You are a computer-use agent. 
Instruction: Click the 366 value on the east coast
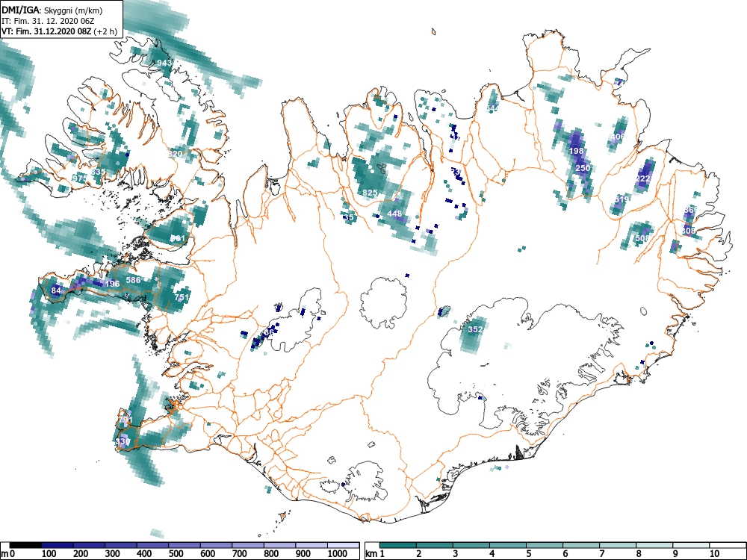[x=690, y=210]
